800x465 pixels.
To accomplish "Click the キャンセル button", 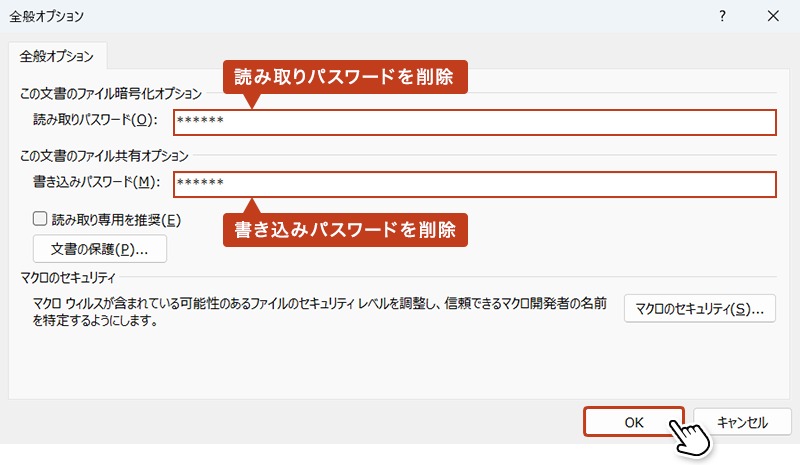I will (742, 422).
